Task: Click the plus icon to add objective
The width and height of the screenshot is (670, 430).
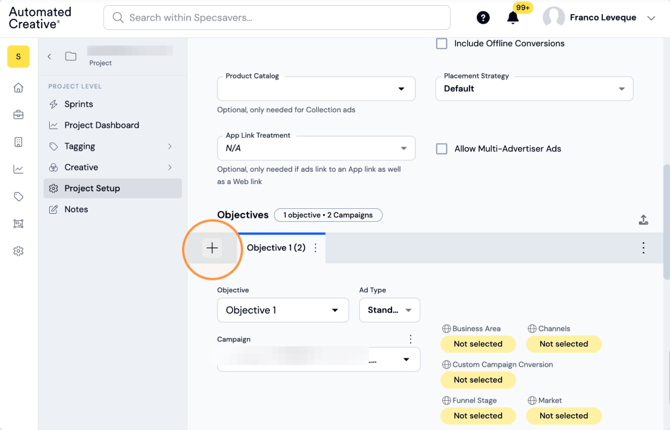Action: (212, 248)
